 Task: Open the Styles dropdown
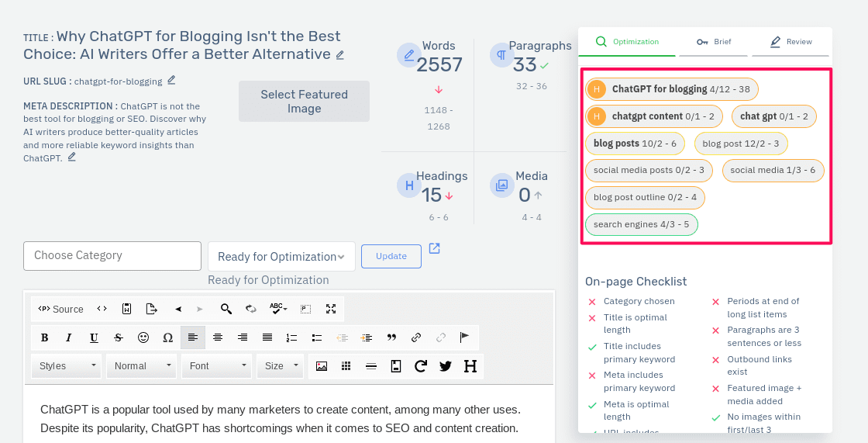(x=67, y=366)
